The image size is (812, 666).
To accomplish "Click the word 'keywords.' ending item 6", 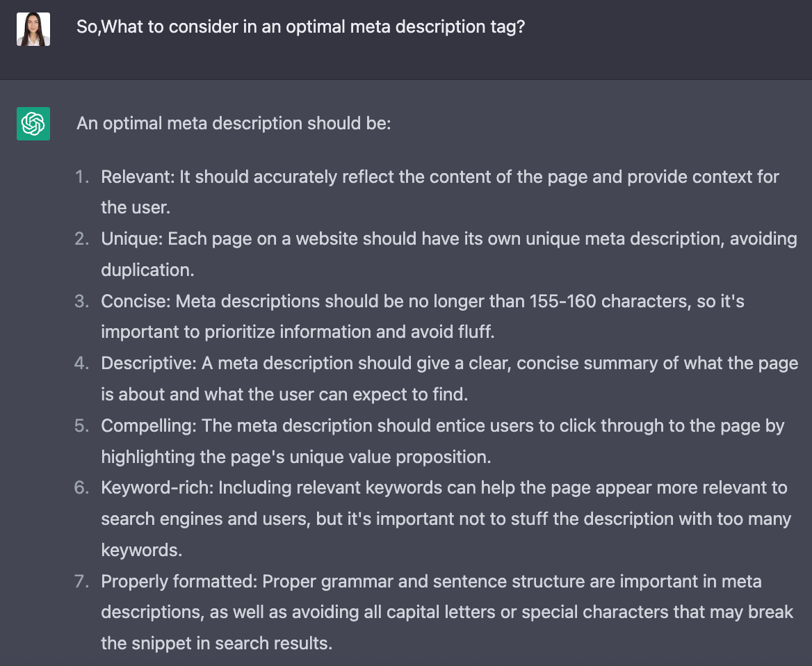I will click(141, 550).
